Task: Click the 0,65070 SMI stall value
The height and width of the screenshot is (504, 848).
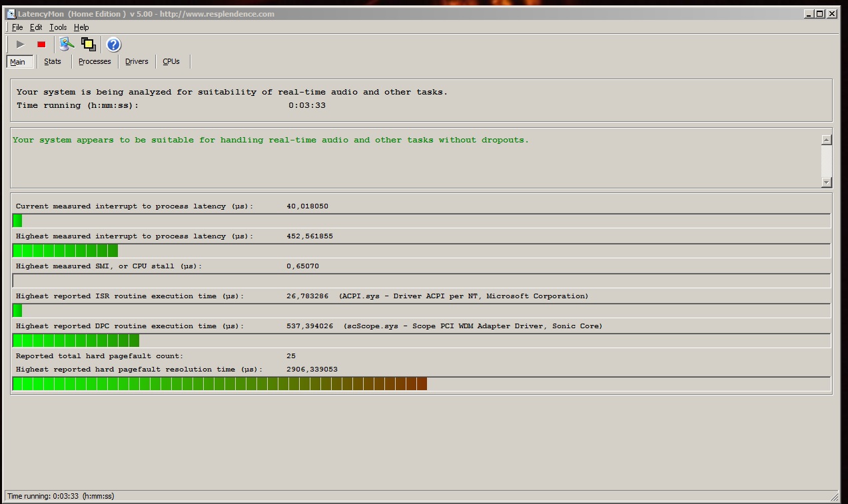Action: (x=302, y=266)
